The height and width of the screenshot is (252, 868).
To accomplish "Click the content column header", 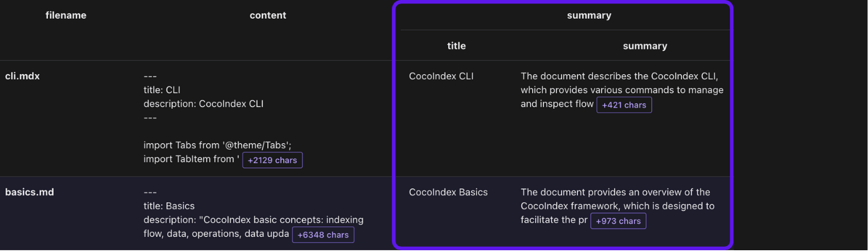I will point(268,15).
